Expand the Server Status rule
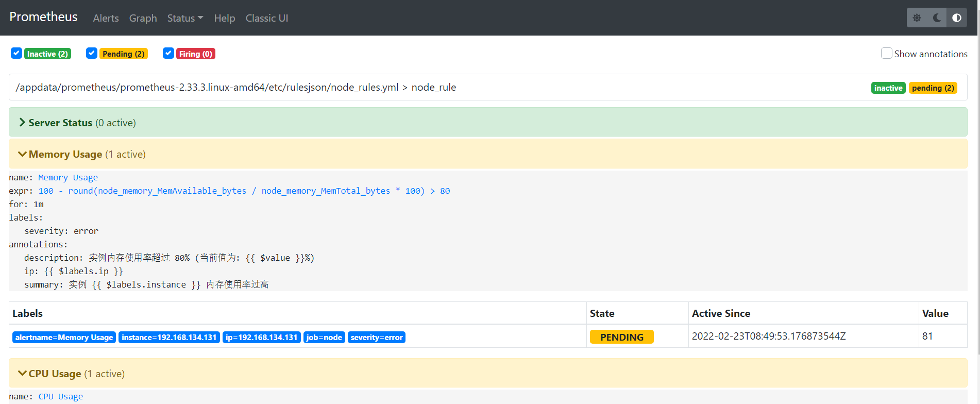The width and height of the screenshot is (980, 404). pos(488,122)
